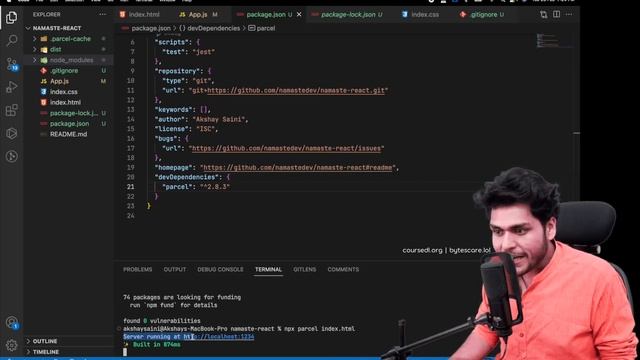640x360 pixels.
Task: Open the PROBLEMS panel tab
Action: (138, 269)
